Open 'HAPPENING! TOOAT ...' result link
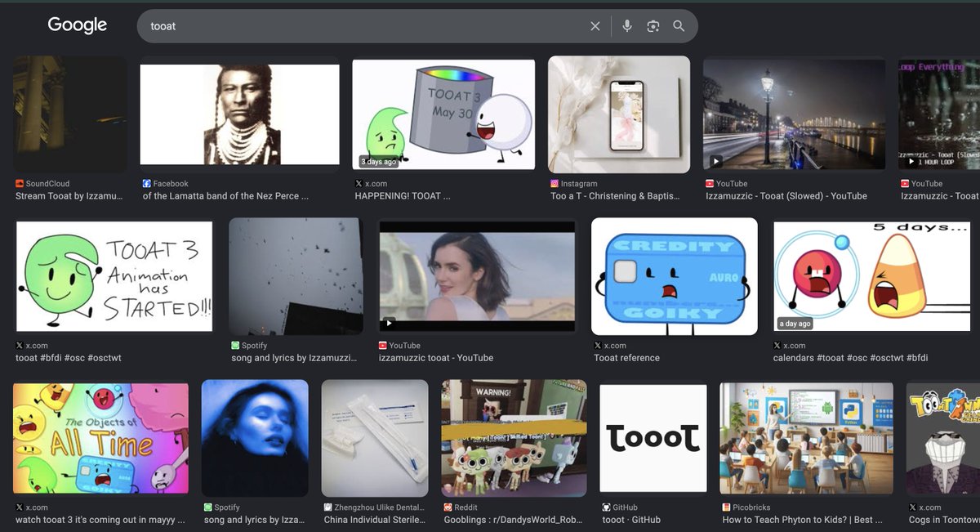Viewport: 980px width, 532px height. click(403, 196)
